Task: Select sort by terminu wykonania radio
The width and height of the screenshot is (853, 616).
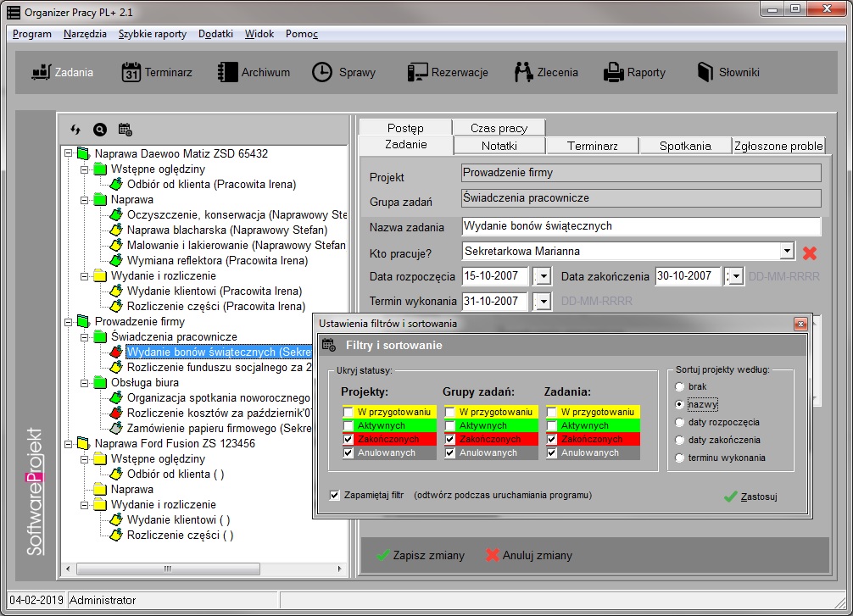Action: 679,458
